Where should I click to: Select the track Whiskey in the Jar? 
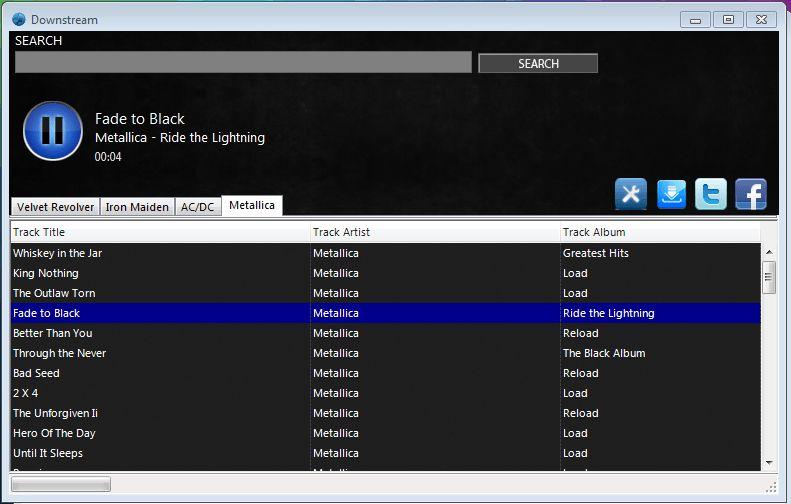tap(385, 253)
